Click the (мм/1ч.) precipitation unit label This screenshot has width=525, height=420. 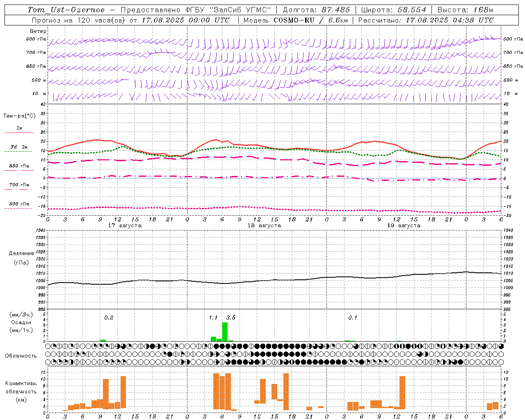pos(21,330)
